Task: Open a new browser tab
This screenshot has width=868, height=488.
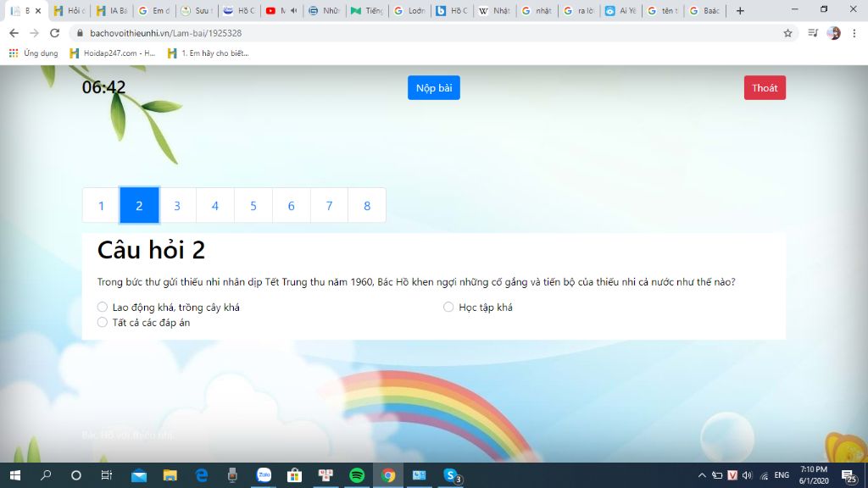Action: (740, 10)
